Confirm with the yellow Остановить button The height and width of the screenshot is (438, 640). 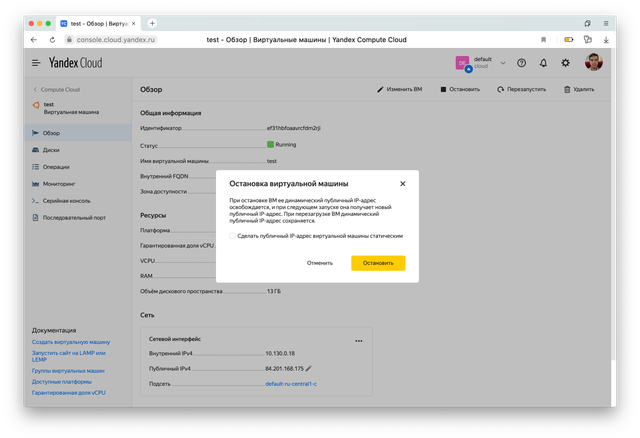(x=378, y=263)
